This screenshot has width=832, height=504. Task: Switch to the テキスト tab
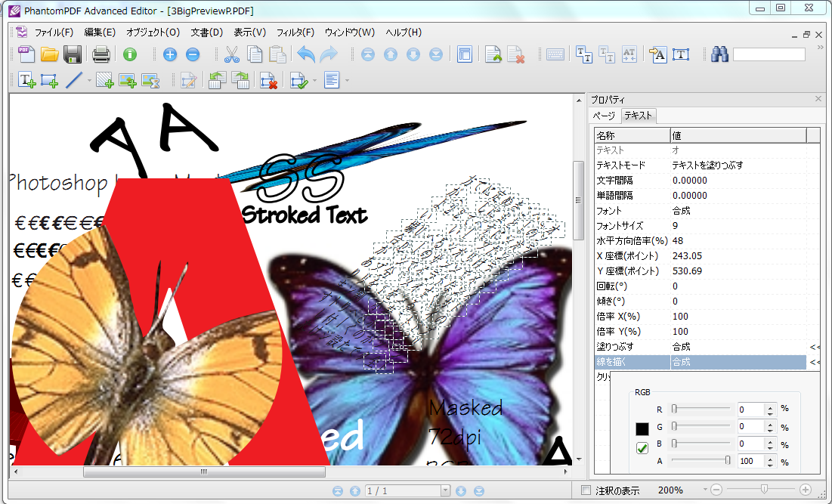pos(638,116)
